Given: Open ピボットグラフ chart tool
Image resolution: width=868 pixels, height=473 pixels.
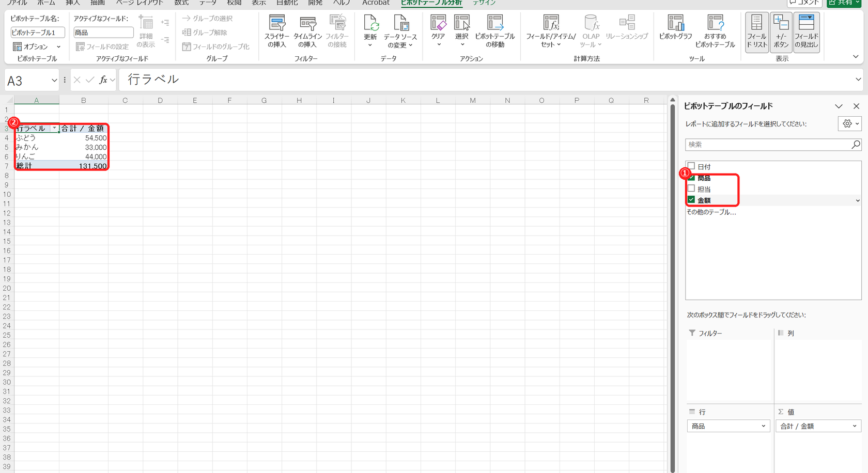Looking at the screenshot, I should (x=675, y=27).
